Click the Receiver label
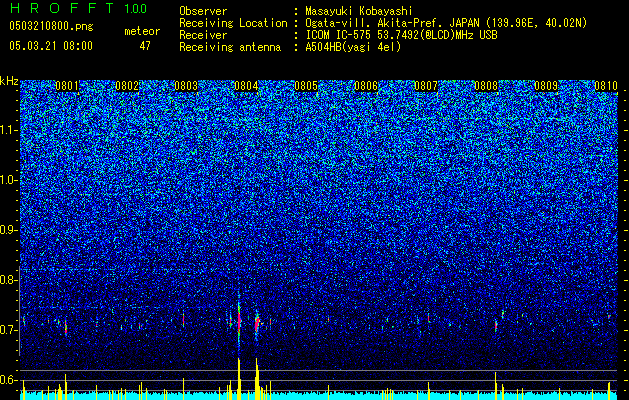Image resolution: width=629 pixels, height=400 pixels. [x=203, y=35]
